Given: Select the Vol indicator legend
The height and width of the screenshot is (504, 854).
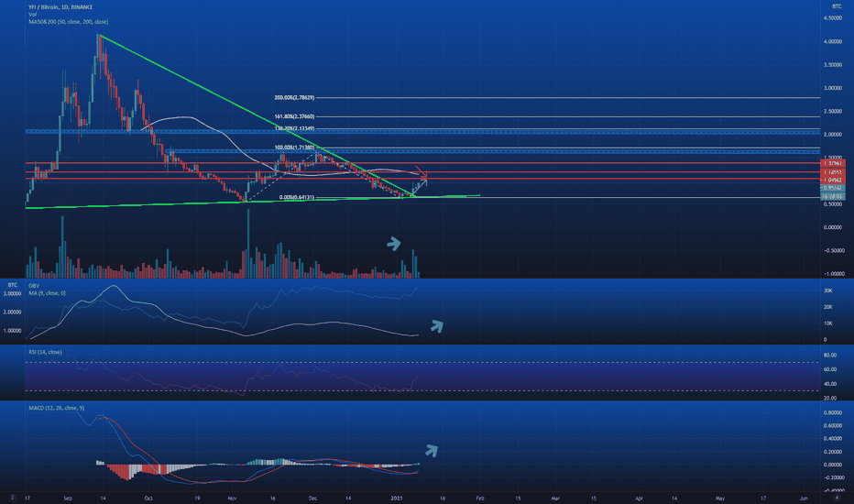Looking at the screenshot, I should click(x=33, y=14).
